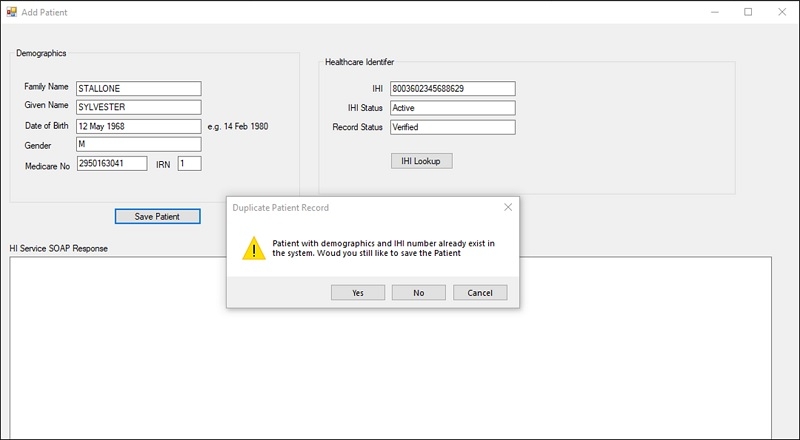Click the IHI Lookup button
Image resolution: width=800 pixels, height=440 pixels.
[421, 161]
